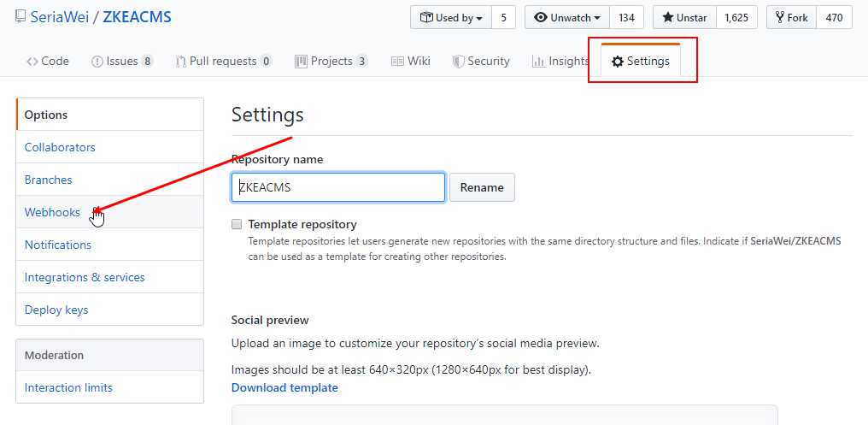This screenshot has width=868, height=425.
Task: Open Integrations & services settings
Action: [109, 277]
